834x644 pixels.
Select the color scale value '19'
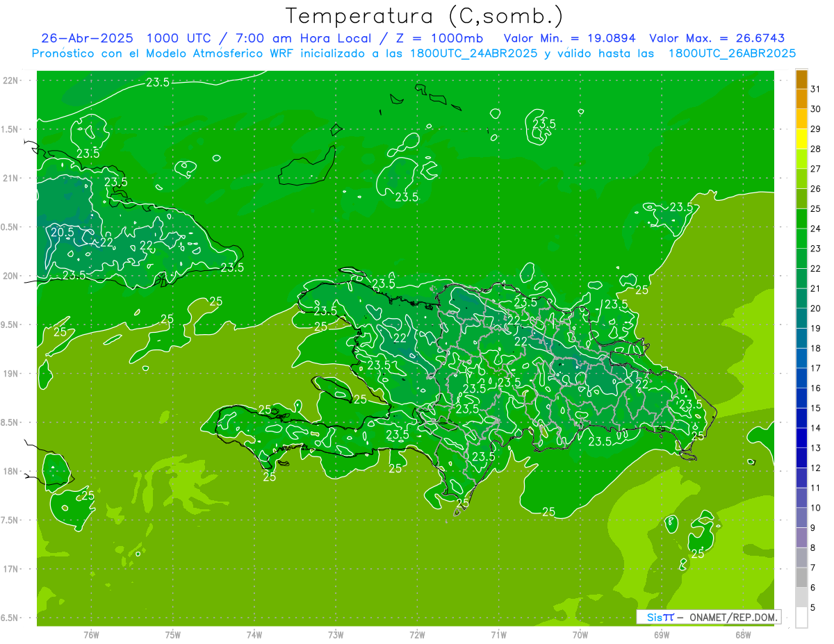pyautogui.click(x=816, y=329)
